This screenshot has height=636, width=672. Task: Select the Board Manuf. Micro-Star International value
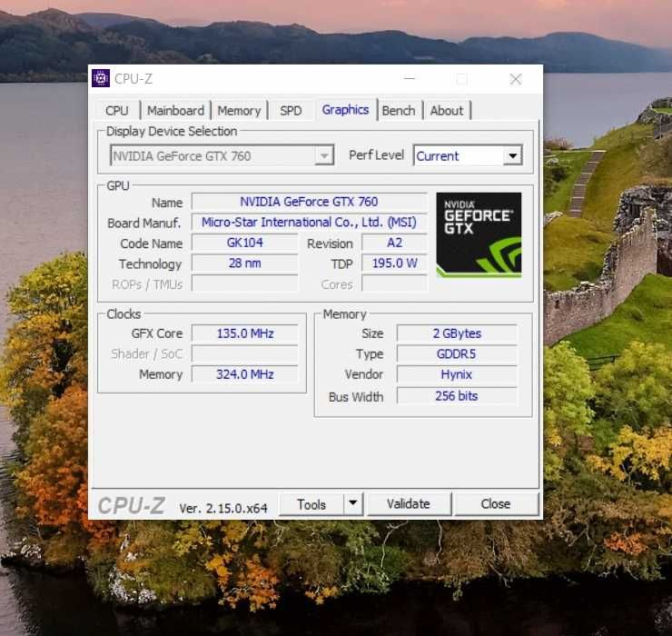pos(309,223)
